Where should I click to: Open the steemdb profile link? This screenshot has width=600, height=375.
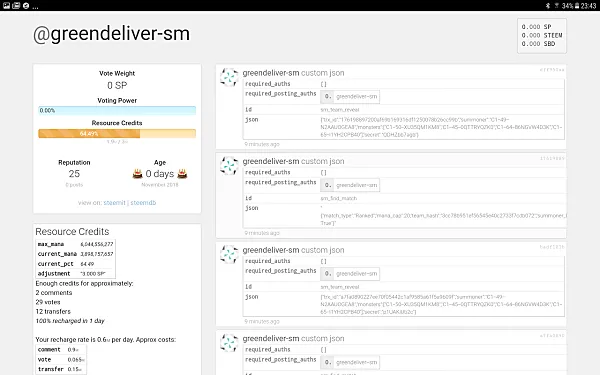(143, 203)
